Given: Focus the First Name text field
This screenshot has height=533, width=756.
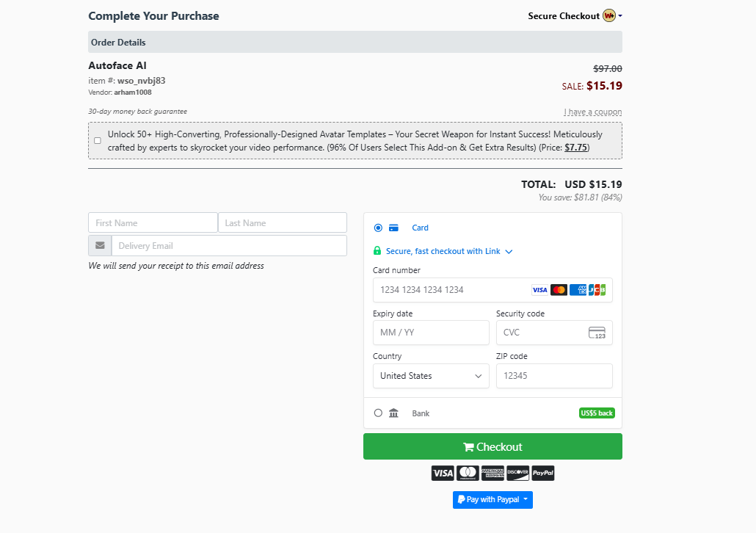Looking at the screenshot, I should coord(153,223).
